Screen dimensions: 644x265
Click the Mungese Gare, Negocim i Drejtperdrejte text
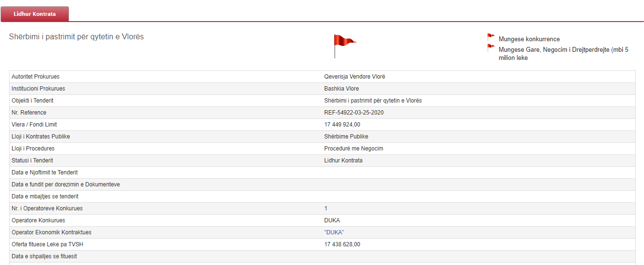563,54
